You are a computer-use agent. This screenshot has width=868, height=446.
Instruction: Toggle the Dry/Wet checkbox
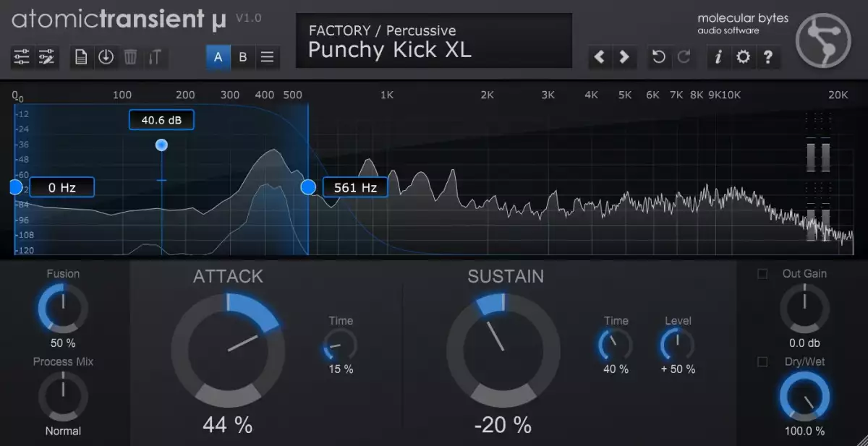point(762,361)
